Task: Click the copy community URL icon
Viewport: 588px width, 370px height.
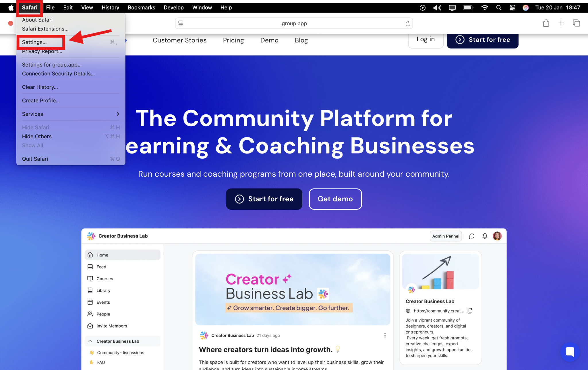Action: 470,311
